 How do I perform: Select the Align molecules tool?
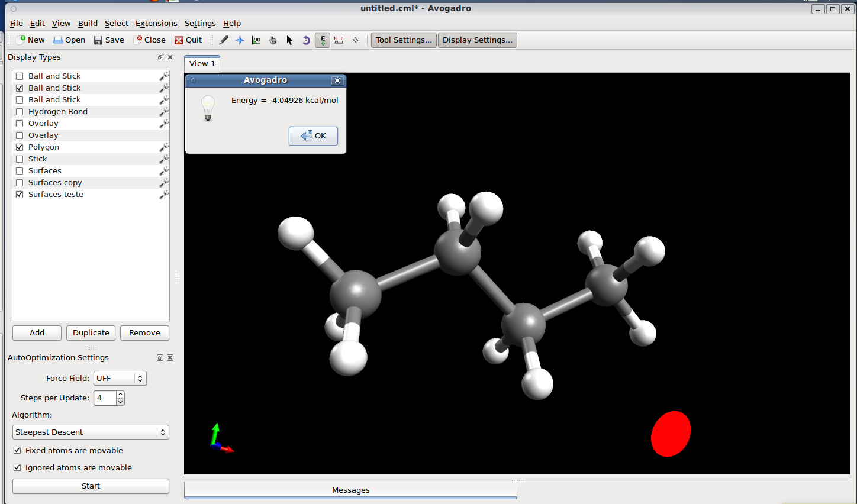[x=356, y=40]
